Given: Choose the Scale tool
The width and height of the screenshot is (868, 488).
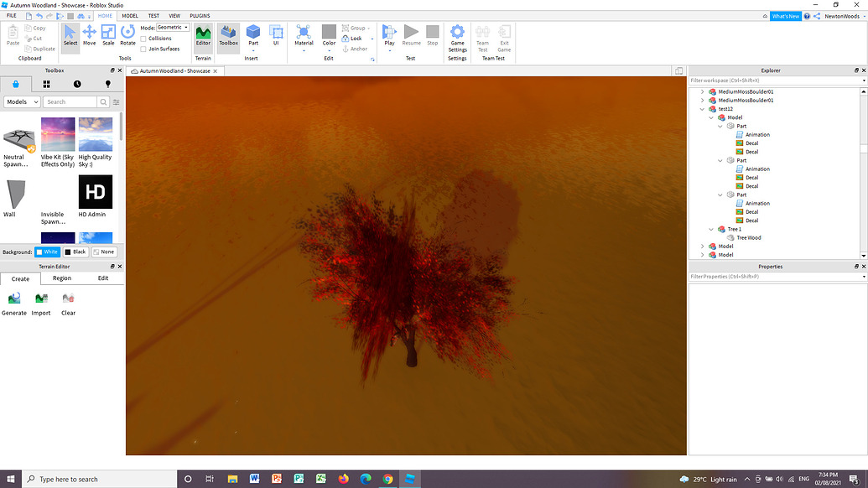Looking at the screenshot, I should pos(108,35).
